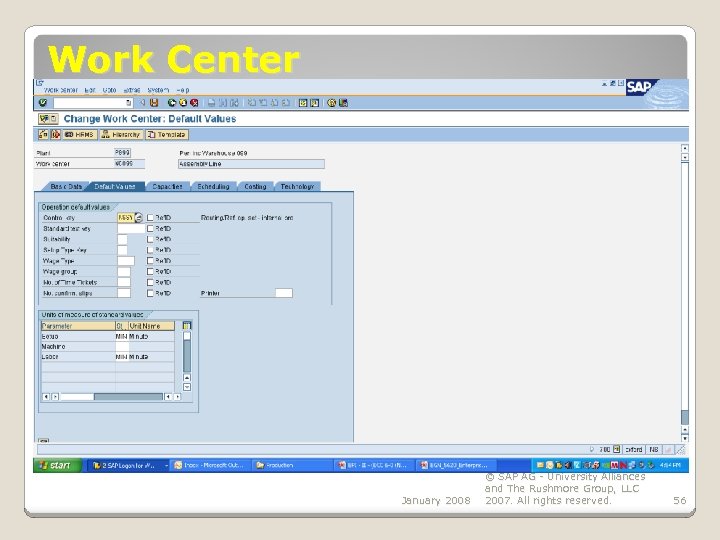720x540 pixels.
Task: Click the red Cancel icon
Action: (x=194, y=103)
